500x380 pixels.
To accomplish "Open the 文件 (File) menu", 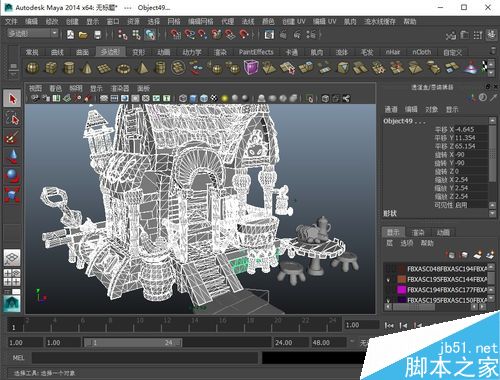I will point(11,22).
